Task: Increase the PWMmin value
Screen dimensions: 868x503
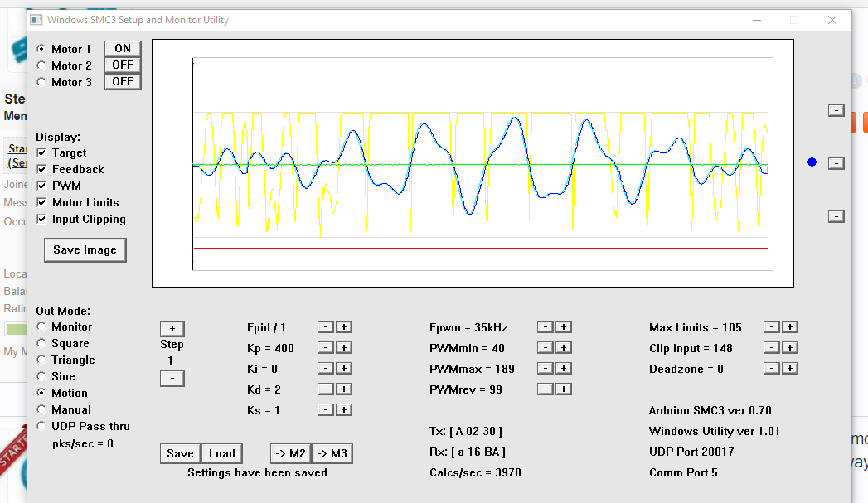Action: click(x=564, y=348)
